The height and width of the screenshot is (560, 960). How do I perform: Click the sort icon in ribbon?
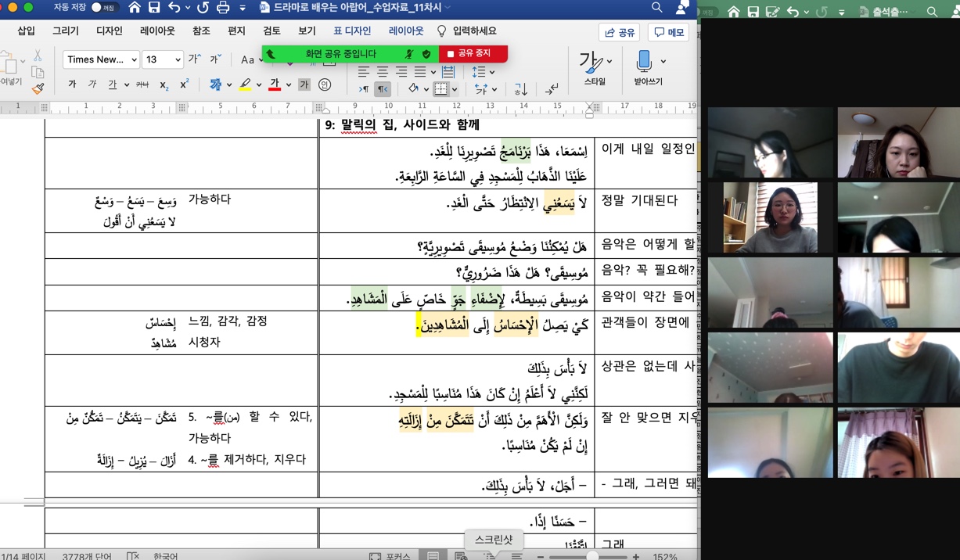tap(520, 88)
